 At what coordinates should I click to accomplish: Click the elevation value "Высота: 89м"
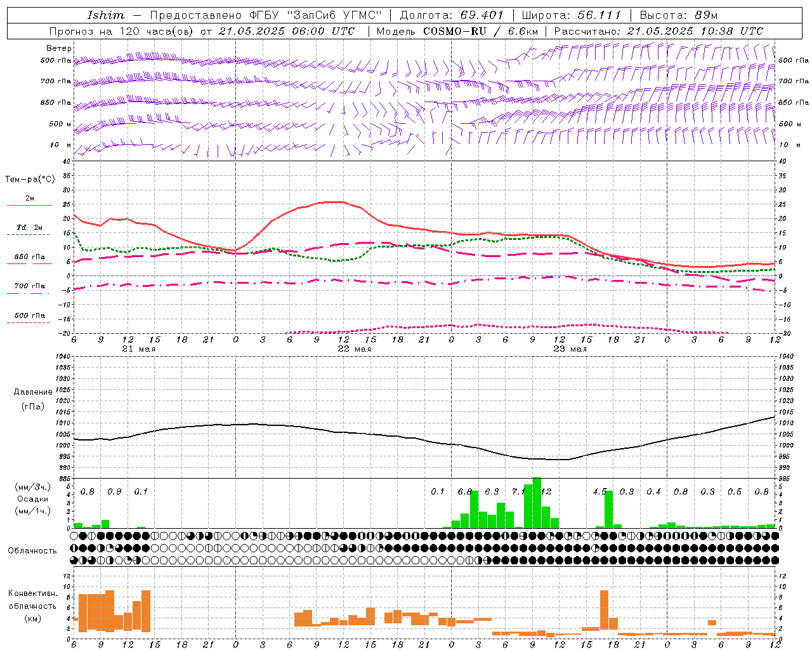678,15
